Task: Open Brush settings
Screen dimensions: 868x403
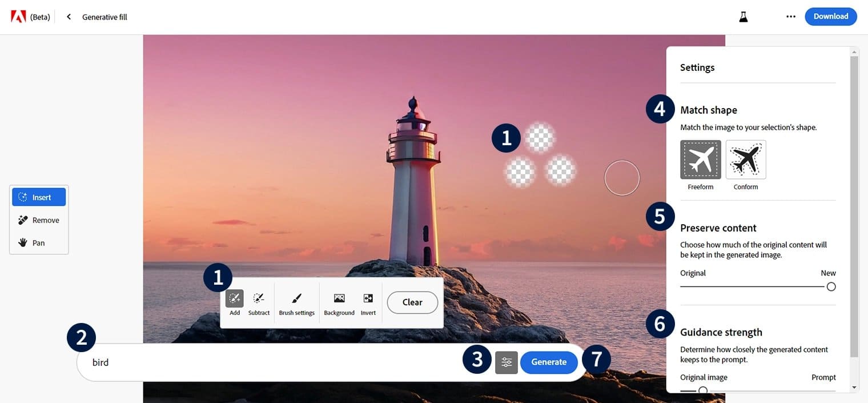Action: (x=296, y=302)
